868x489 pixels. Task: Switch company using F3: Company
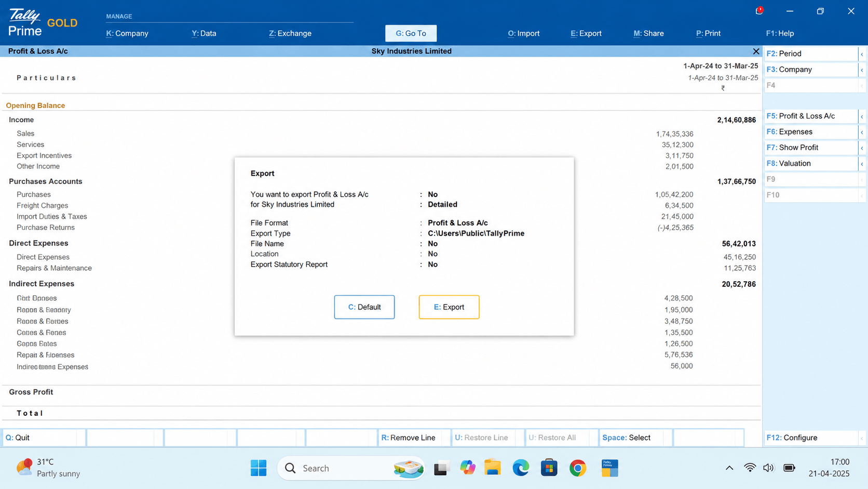(x=811, y=70)
